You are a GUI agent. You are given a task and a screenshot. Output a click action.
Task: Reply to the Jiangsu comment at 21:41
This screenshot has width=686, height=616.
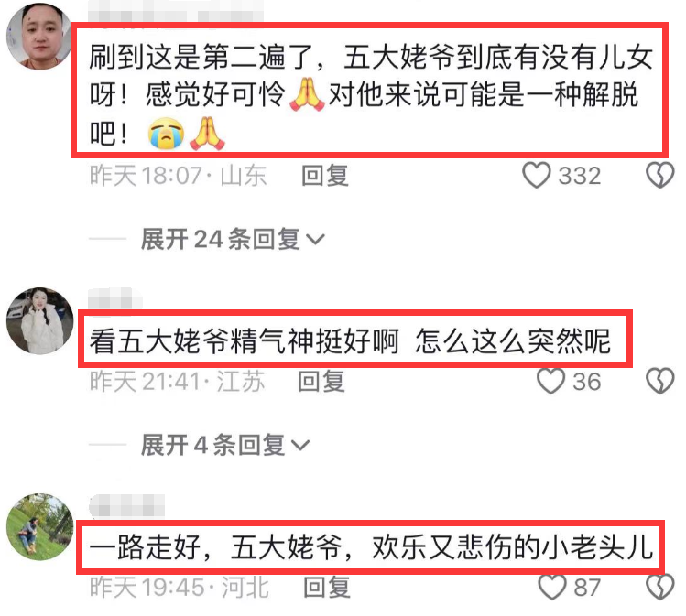point(321,382)
